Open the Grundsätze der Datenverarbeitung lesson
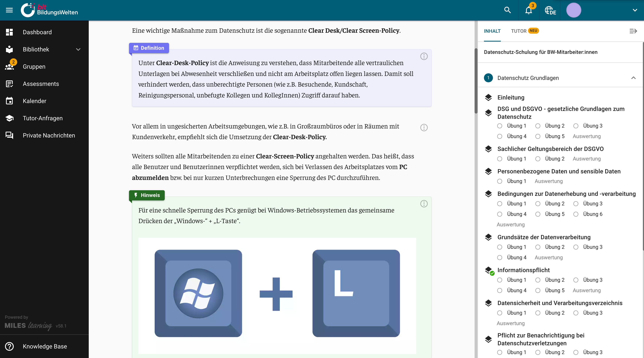Image resolution: width=644 pixels, height=358 pixels. (544, 237)
